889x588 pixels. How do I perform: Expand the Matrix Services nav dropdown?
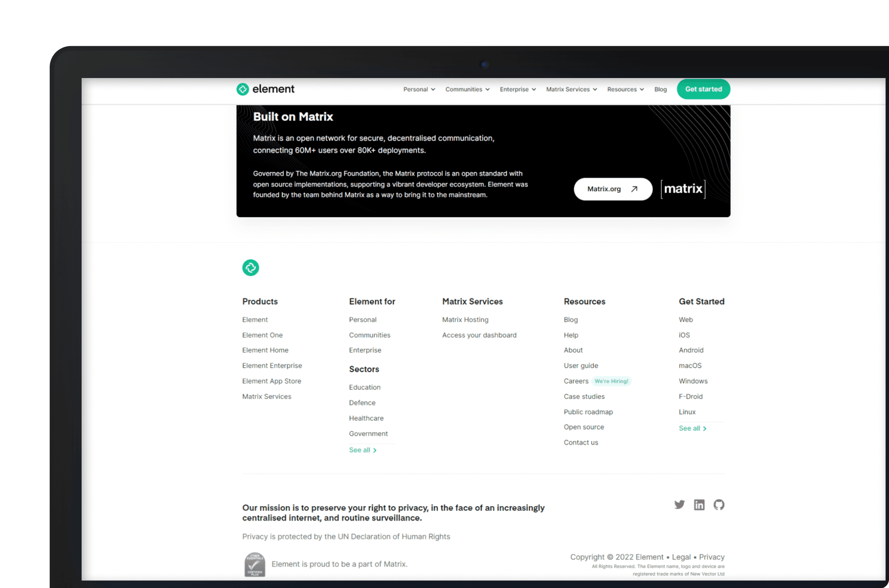click(x=571, y=89)
